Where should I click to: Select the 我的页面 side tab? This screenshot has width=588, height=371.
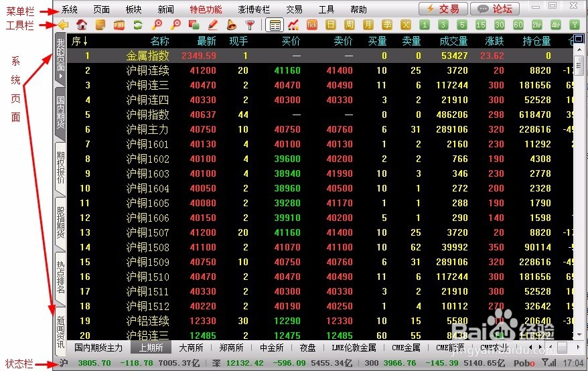[x=60, y=58]
